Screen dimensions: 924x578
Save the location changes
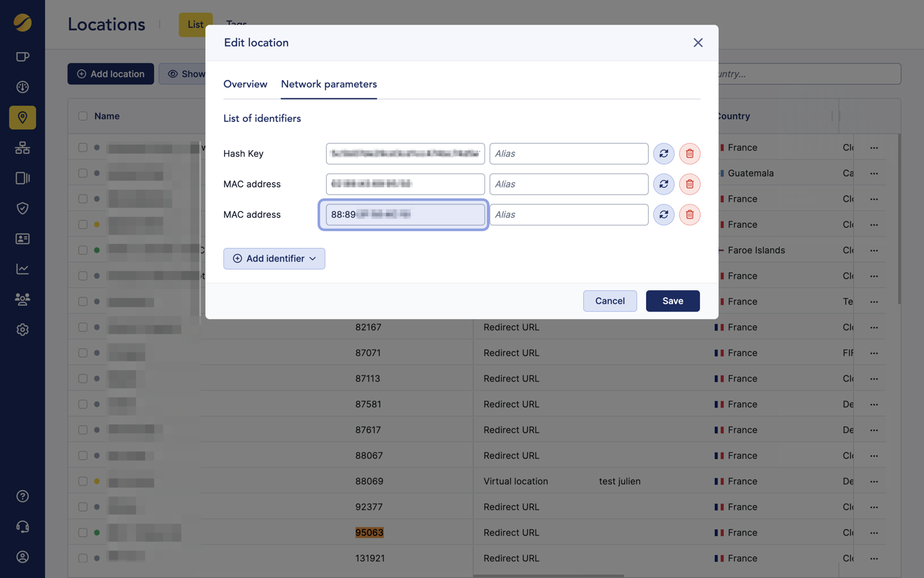(x=672, y=301)
